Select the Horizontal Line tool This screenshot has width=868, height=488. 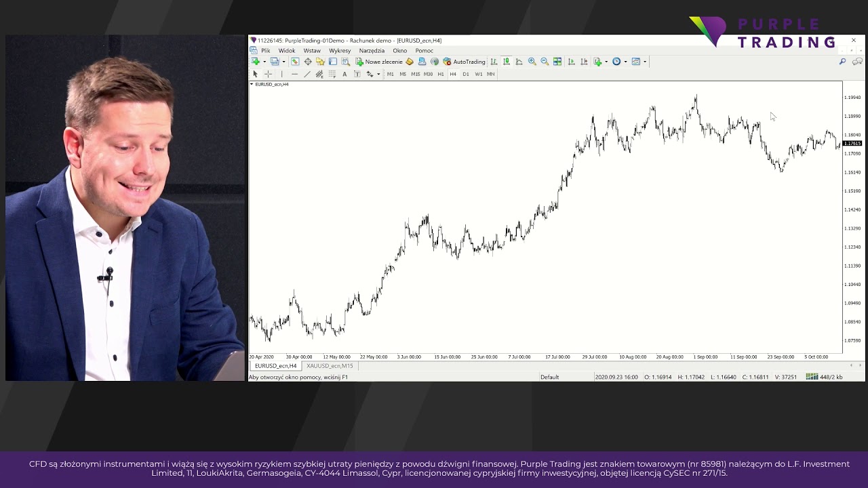pos(294,74)
